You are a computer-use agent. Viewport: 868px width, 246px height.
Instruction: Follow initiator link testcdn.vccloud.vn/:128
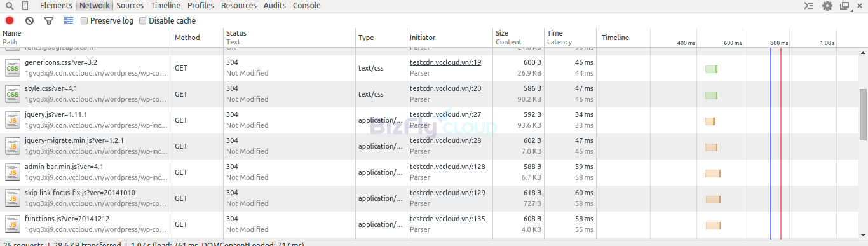(x=447, y=167)
